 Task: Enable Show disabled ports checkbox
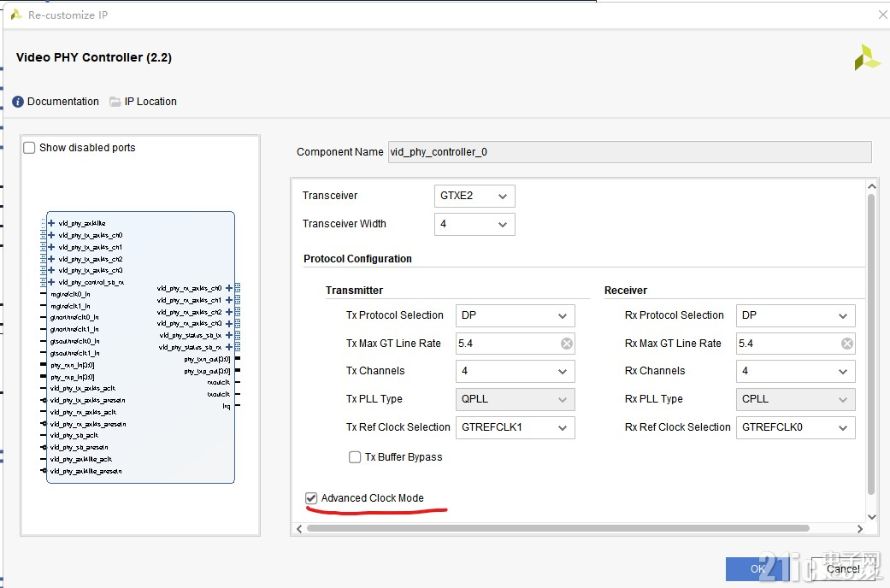29,148
